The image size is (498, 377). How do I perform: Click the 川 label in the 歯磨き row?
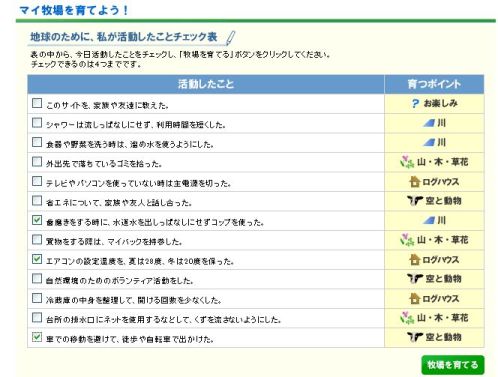click(x=442, y=220)
